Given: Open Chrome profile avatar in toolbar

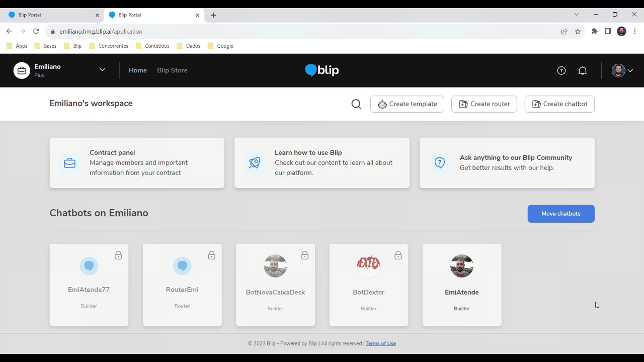Looking at the screenshot, I should (621, 31).
